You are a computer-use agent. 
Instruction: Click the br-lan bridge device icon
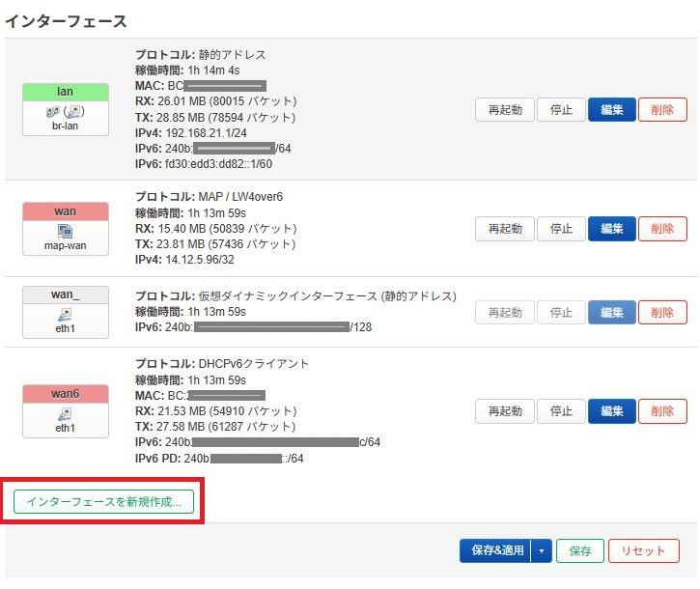tap(64, 111)
